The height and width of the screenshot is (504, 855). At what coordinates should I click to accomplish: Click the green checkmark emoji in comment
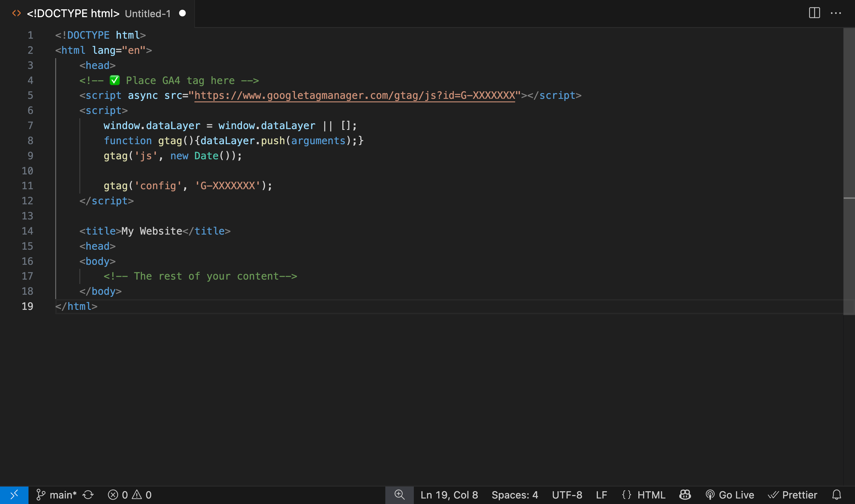115,81
